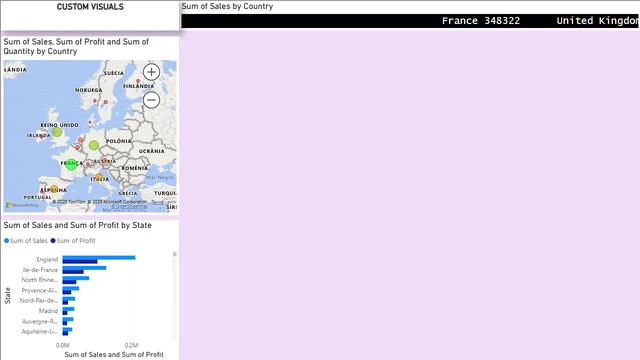Click the Microsoft Bing logo on map
The image size is (640, 360).
(x=22, y=205)
